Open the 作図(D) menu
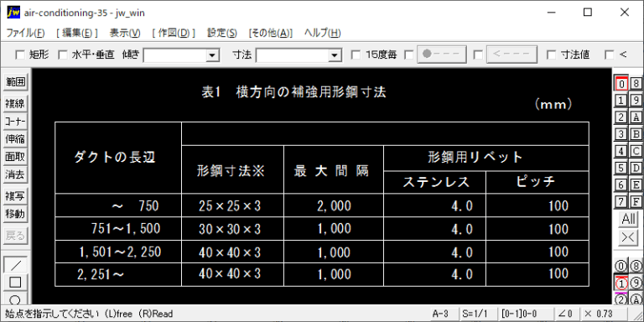644x322 pixels. click(174, 34)
